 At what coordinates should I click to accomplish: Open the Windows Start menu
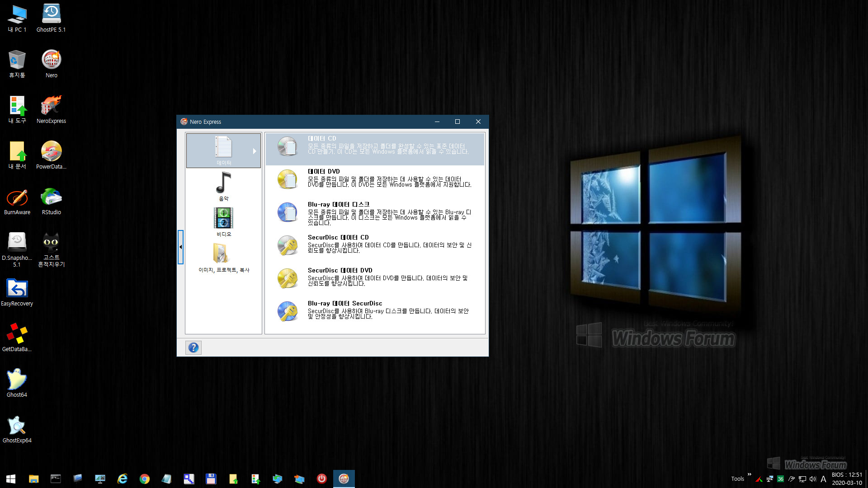click(11, 479)
